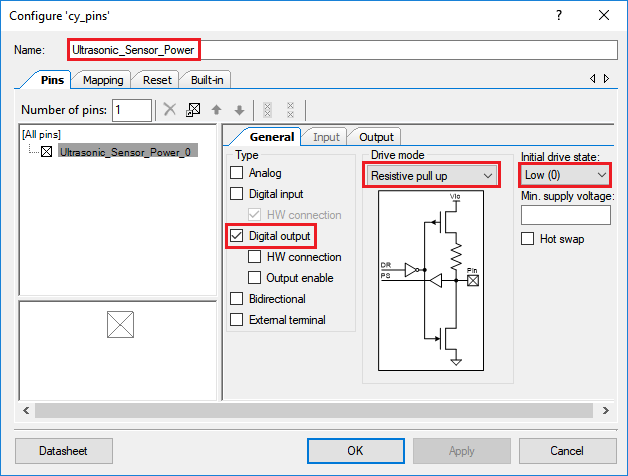Click the first ganged pins toolbar icon
Viewport: 628px width, 476px height.
(268, 109)
